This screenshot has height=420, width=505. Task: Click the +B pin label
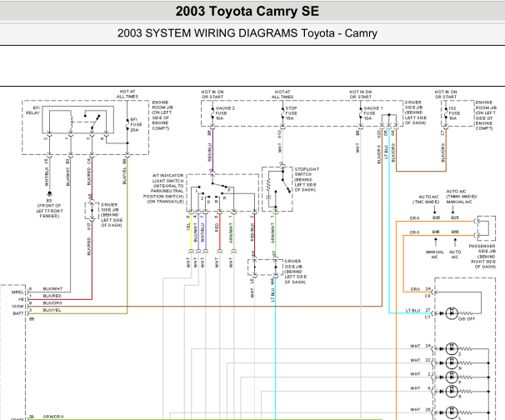(22, 299)
